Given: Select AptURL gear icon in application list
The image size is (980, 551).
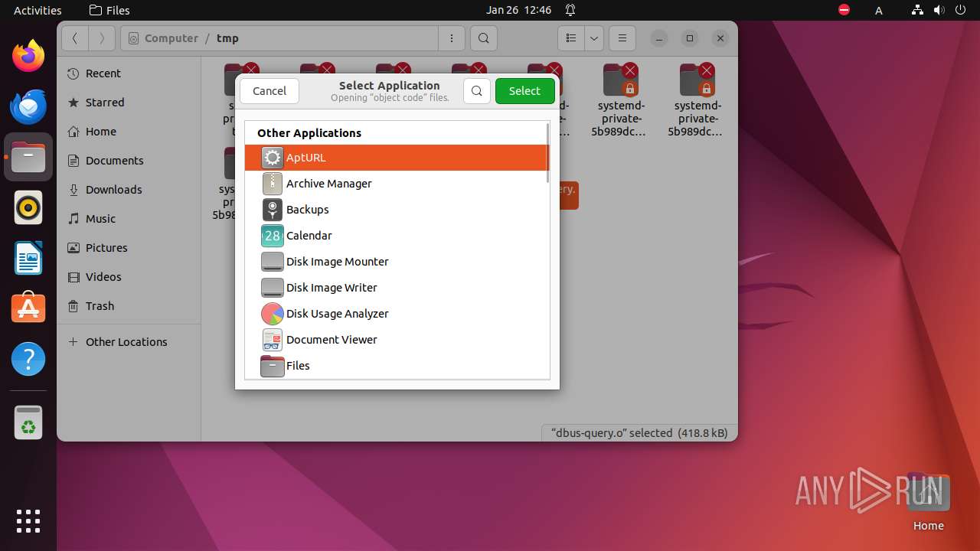Looking at the screenshot, I should tap(273, 158).
